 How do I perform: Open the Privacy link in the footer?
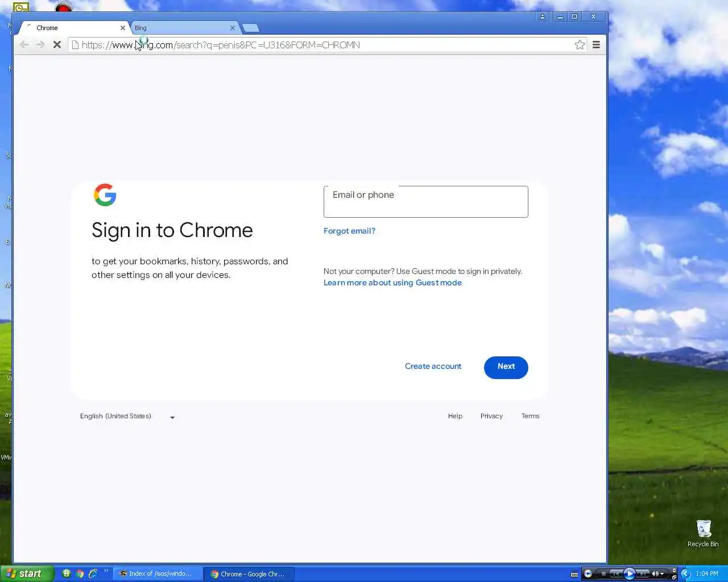pos(491,416)
